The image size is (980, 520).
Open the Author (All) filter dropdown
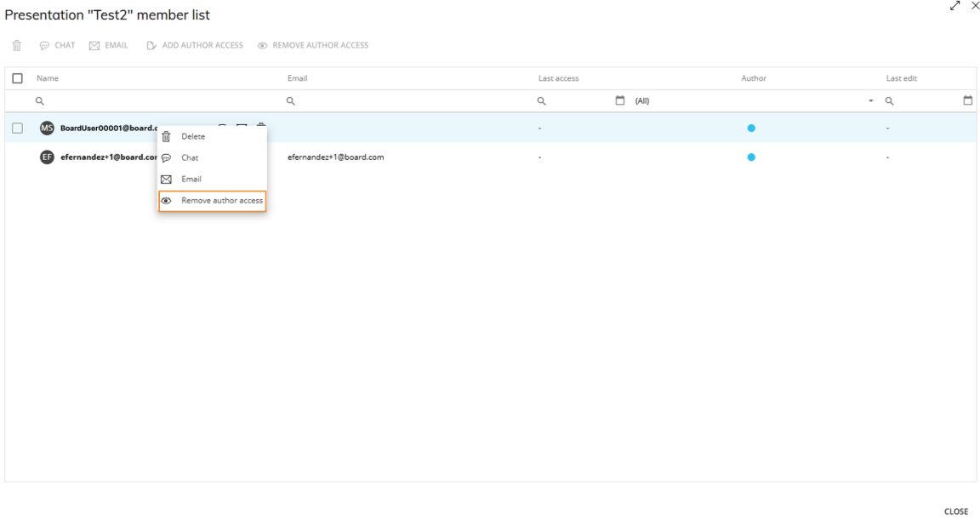point(754,100)
